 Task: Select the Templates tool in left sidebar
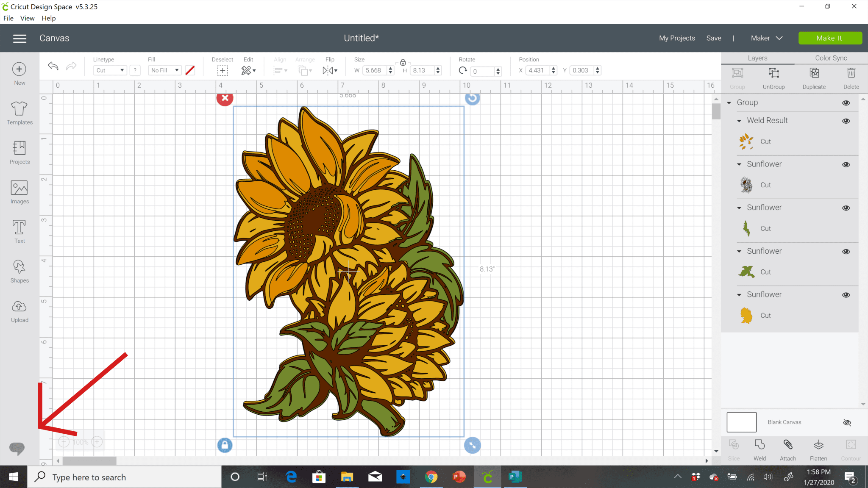click(x=19, y=112)
